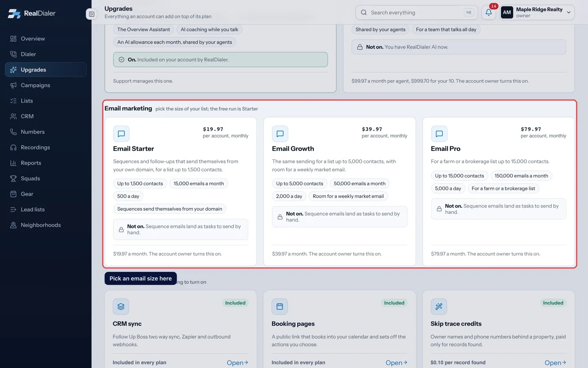Open Lead lists in the sidebar
588x368 pixels.
click(x=46, y=210)
